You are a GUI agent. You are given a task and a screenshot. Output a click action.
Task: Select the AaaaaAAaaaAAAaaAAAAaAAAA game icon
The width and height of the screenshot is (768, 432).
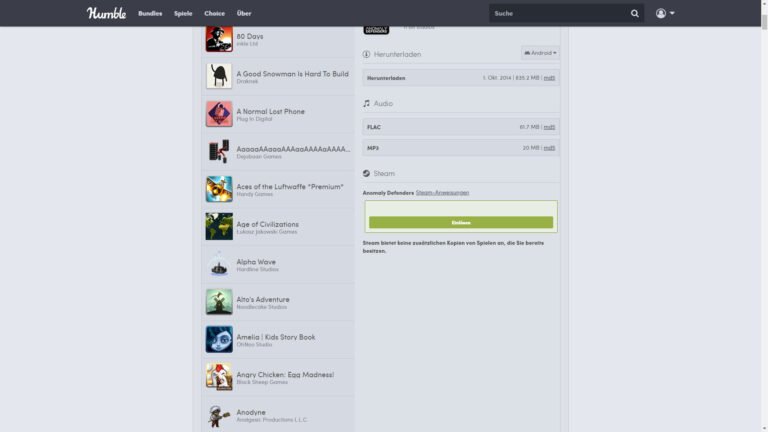219,151
